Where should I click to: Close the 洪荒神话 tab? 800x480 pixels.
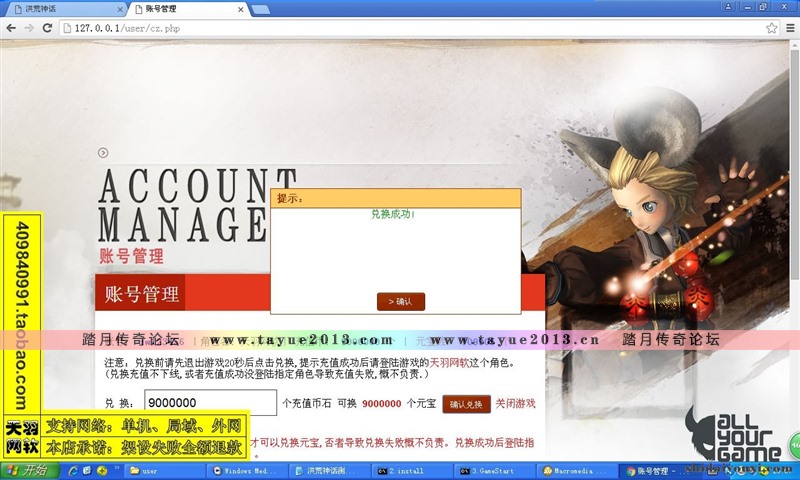point(120,9)
